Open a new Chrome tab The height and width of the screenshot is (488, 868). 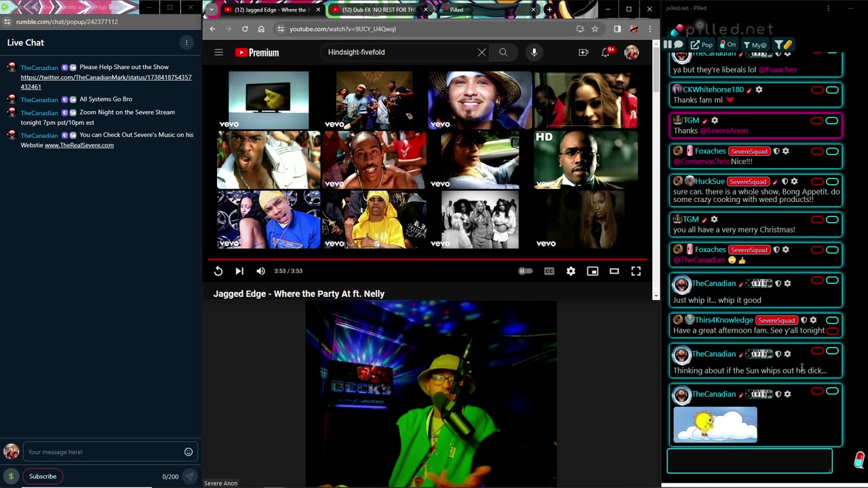(549, 9)
